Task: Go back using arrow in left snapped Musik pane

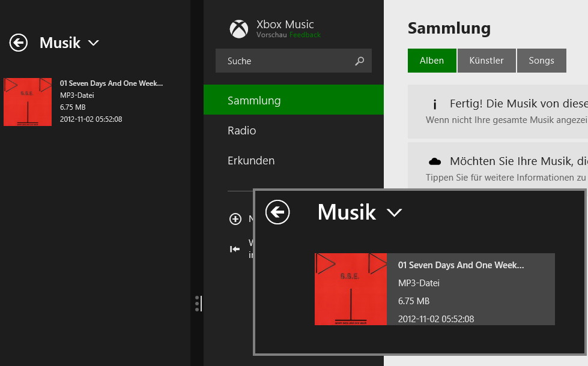Action: (x=19, y=43)
